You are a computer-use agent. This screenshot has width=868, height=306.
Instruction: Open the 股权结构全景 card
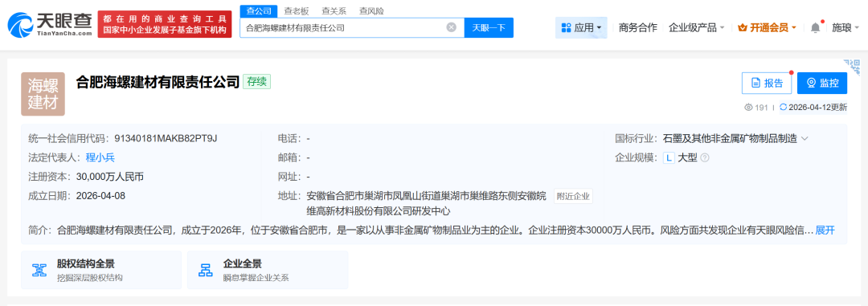click(x=101, y=270)
